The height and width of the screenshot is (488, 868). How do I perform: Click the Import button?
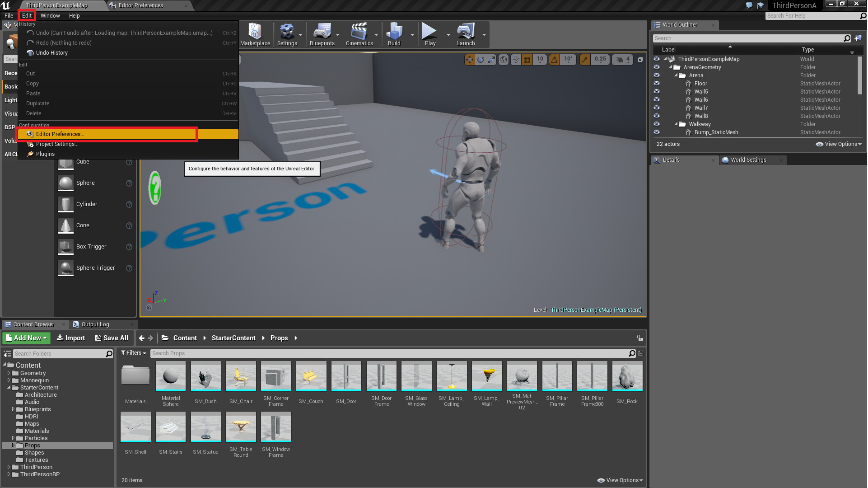(71, 338)
